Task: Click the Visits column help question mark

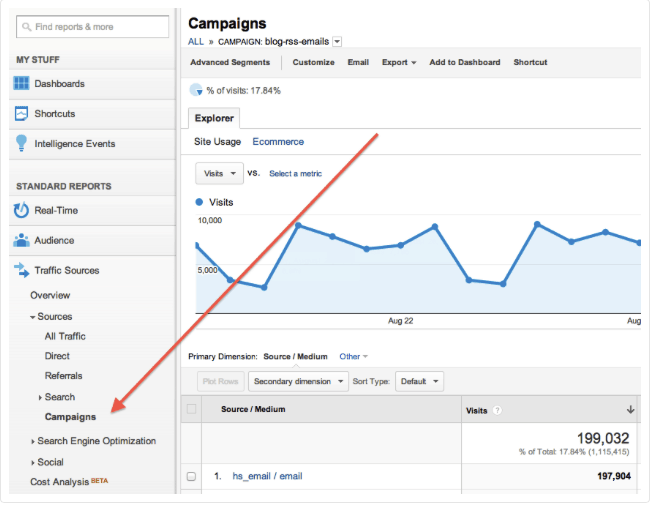Action: click(497, 410)
